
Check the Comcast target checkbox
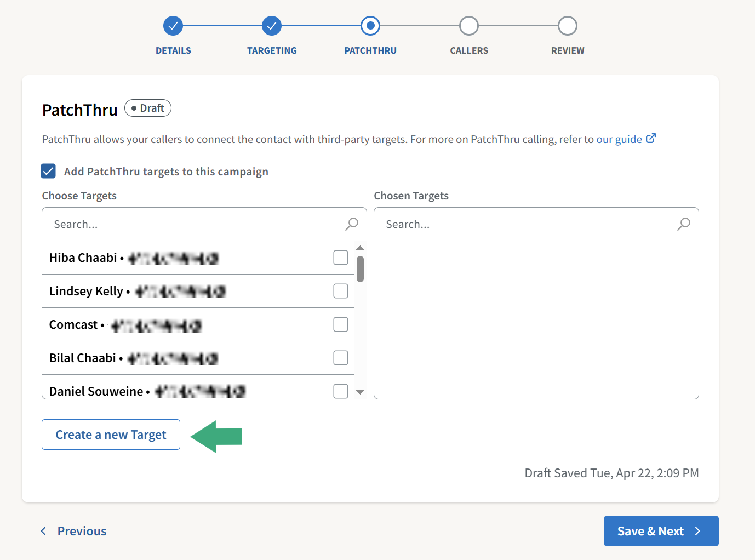341,324
